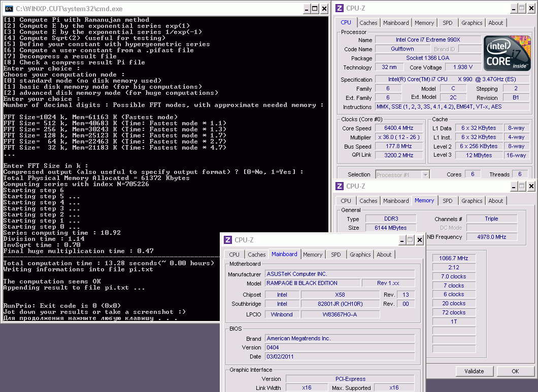
Task: Click the Total computation time line in cmd
Action: [x=109, y=263]
